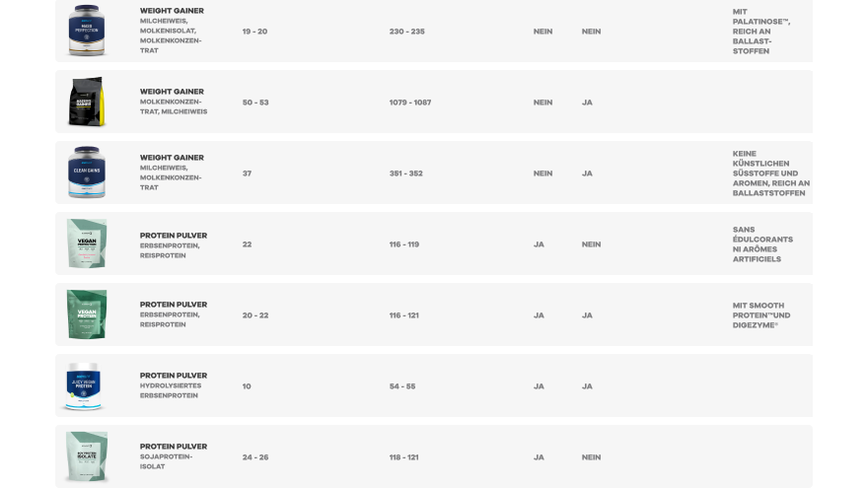
Task: Open Protein Pulver title in the 20 - 22 row
Action: coord(174,305)
